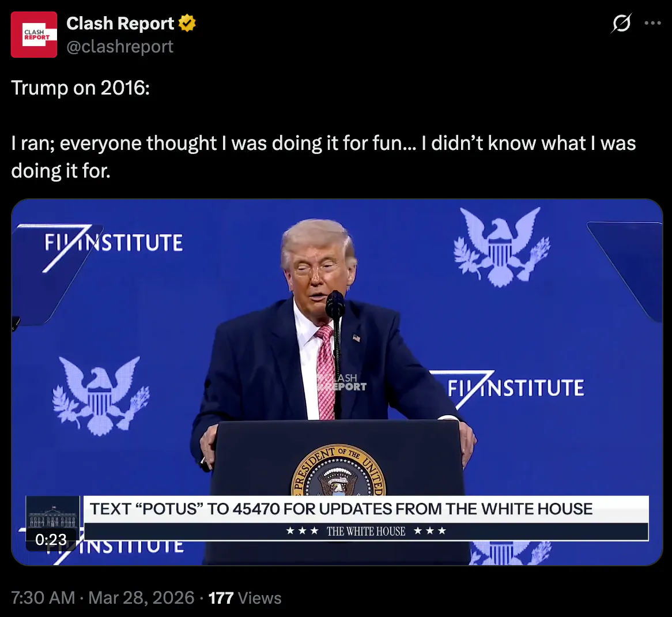Click the Clash Report display name
This screenshot has width=672, height=617.
(120, 23)
